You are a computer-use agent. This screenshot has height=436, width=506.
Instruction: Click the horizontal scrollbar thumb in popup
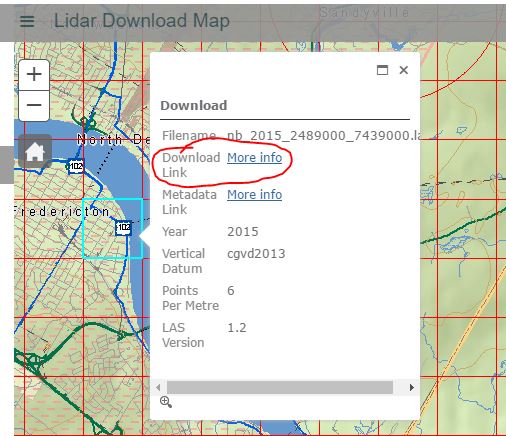click(x=280, y=387)
